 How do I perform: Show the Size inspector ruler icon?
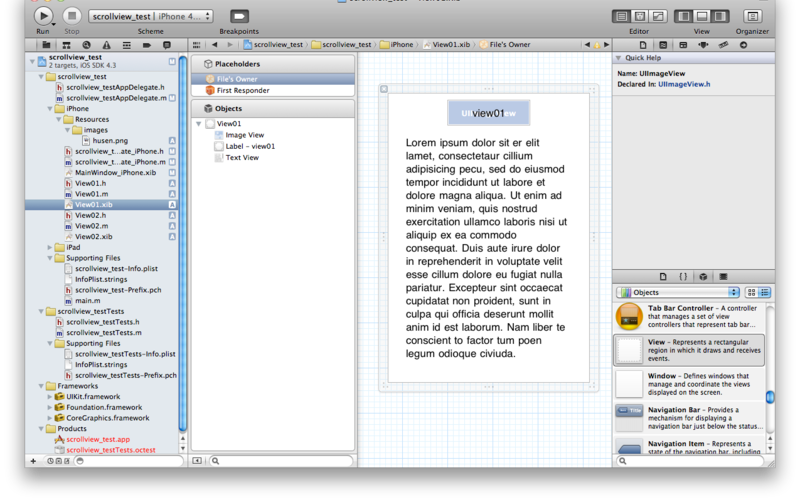point(723,45)
